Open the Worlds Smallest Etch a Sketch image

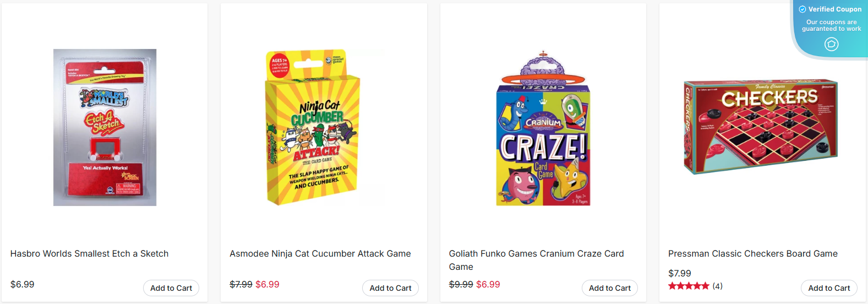[x=105, y=127]
